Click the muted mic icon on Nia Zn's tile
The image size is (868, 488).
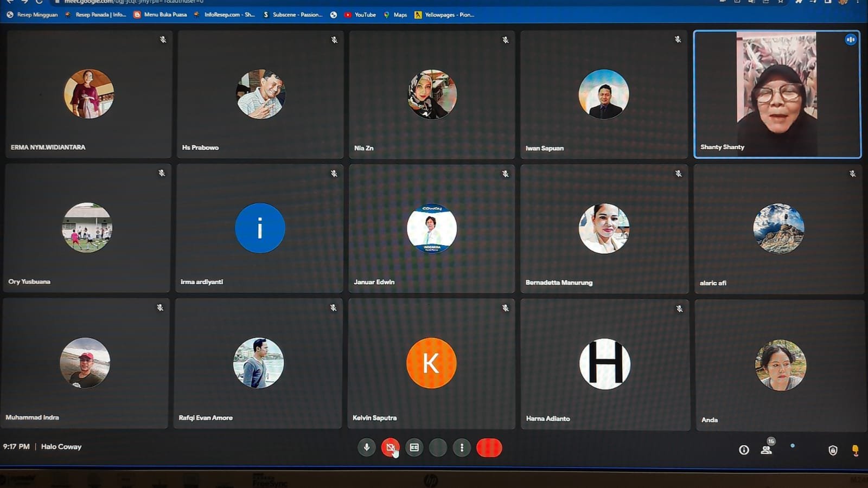point(505,40)
